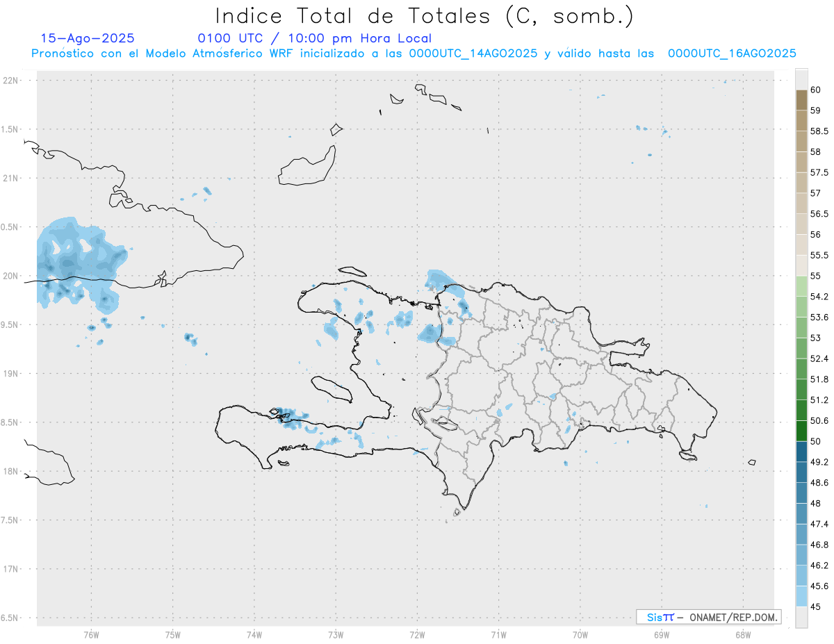The width and height of the screenshot is (834, 644).
Task: Click the title 'Indice Total de Totales (C, somb.)'
Action: [424, 16]
